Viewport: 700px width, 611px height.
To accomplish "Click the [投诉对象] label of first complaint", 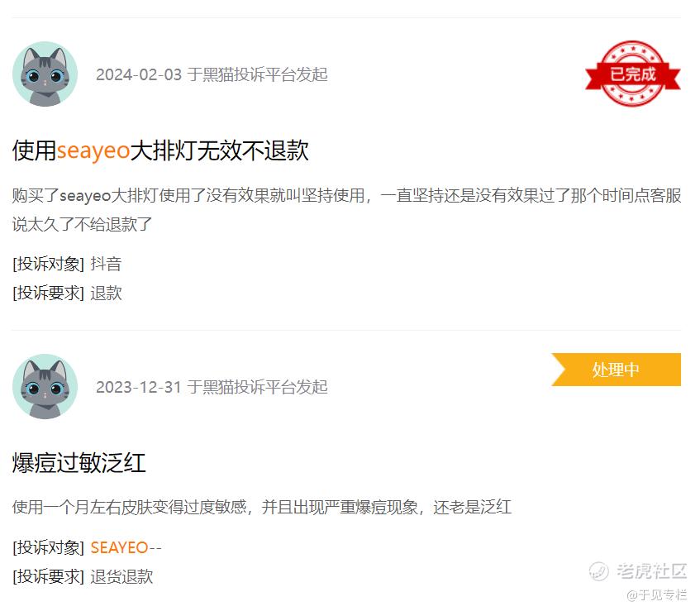I will tap(48, 264).
